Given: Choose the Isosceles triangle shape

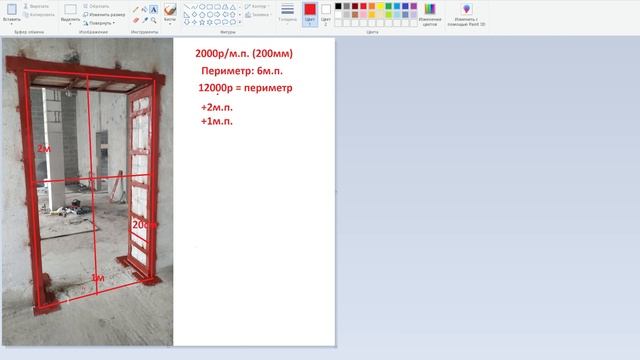Looking at the screenshot, I should tap(233, 7).
